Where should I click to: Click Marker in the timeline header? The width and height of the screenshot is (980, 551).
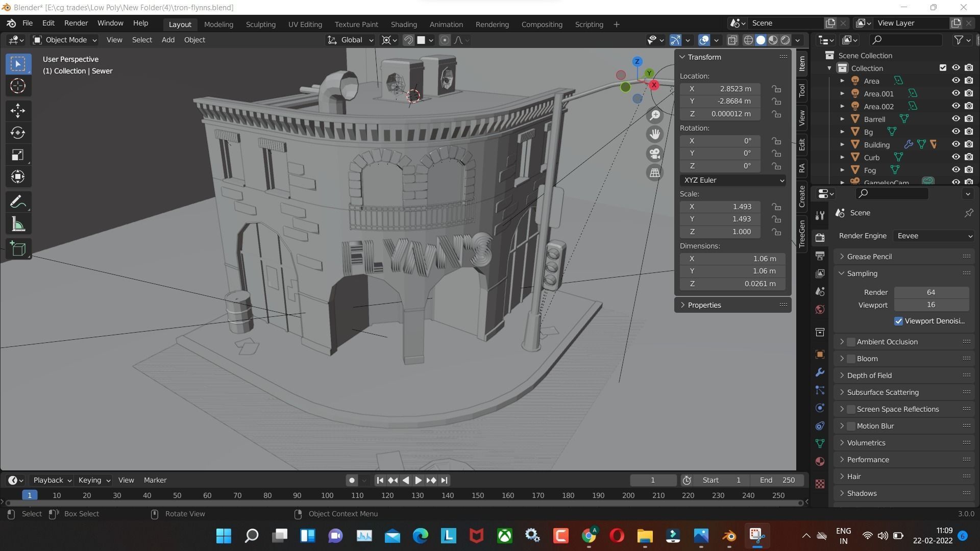pyautogui.click(x=155, y=480)
